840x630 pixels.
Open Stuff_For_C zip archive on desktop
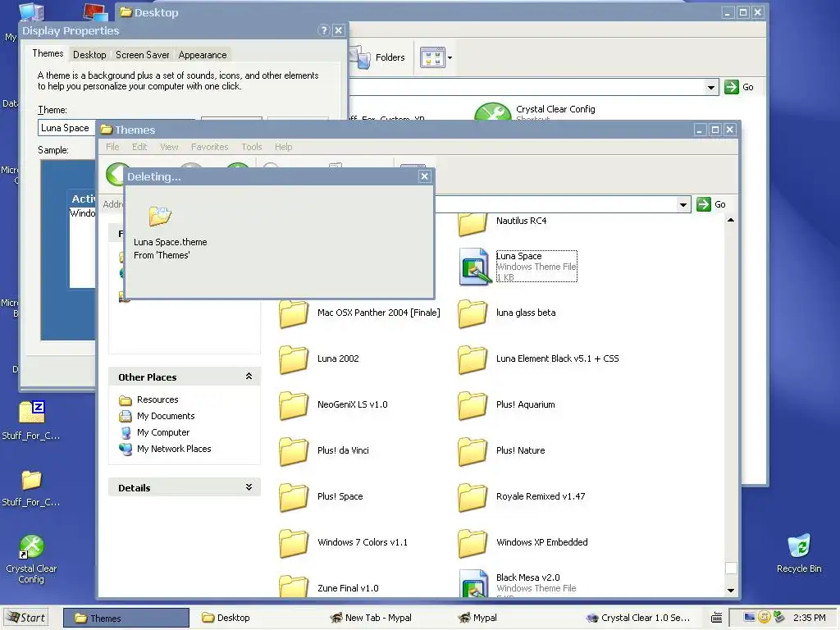(31, 421)
